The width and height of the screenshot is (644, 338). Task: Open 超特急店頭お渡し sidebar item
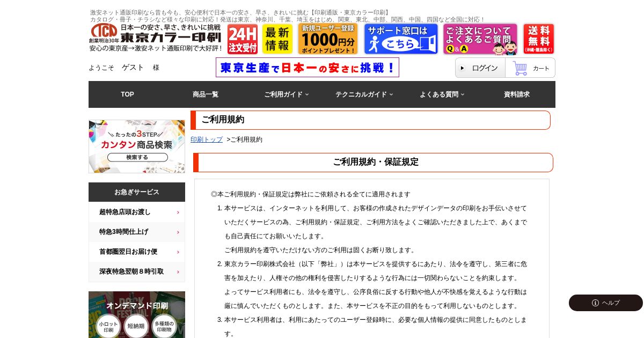137,212
